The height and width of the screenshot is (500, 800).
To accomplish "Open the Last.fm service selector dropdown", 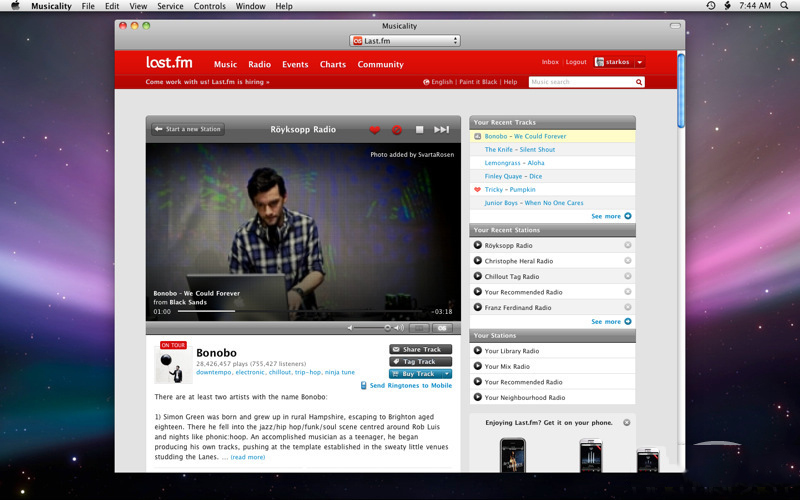I will 405,41.
